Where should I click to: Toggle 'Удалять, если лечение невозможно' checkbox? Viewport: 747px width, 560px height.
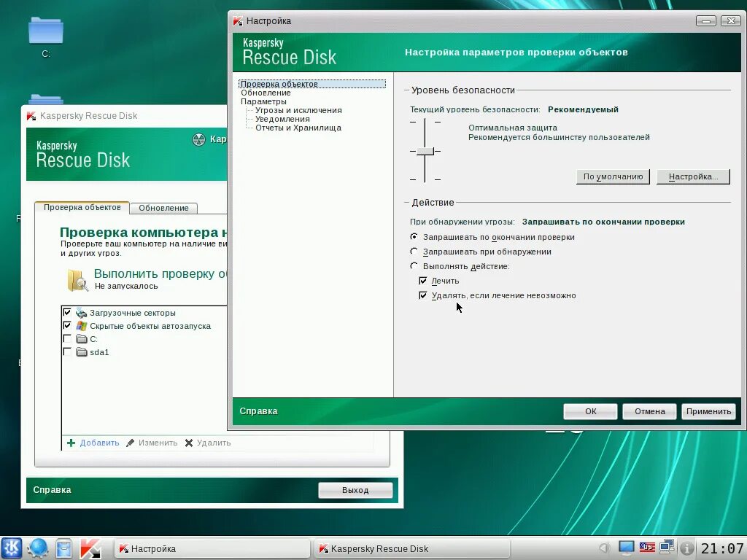click(422, 295)
